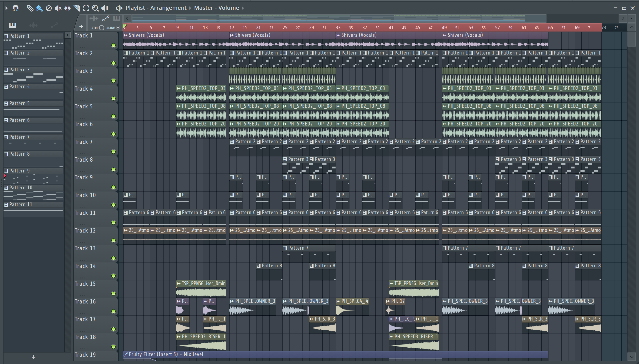Open arrow menu after Playlist - Arrangement
Image resolution: width=639 pixels, height=364 pixels.
190,8
